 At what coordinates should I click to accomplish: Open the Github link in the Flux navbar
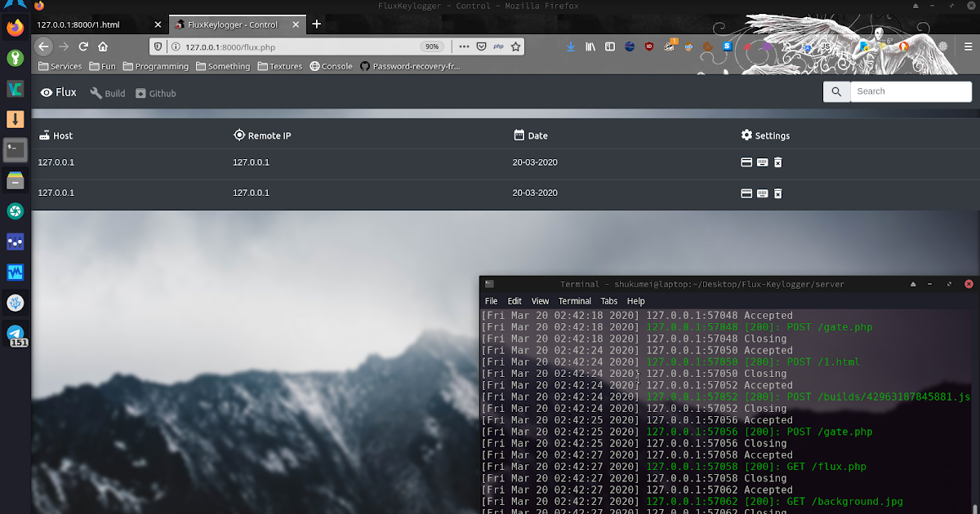155,93
